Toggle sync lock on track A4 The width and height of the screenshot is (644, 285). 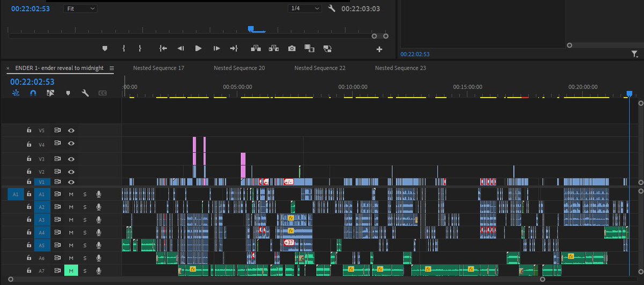(x=57, y=232)
